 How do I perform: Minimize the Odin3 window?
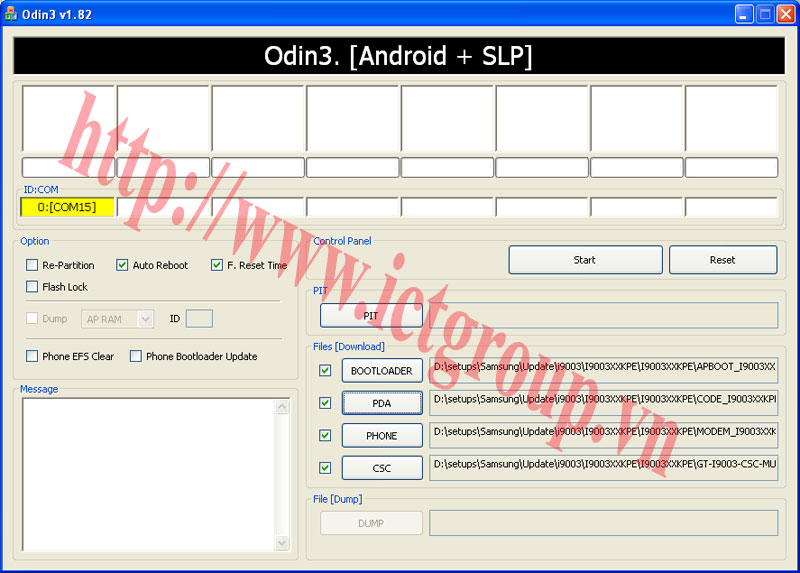pyautogui.click(x=744, y=14)
